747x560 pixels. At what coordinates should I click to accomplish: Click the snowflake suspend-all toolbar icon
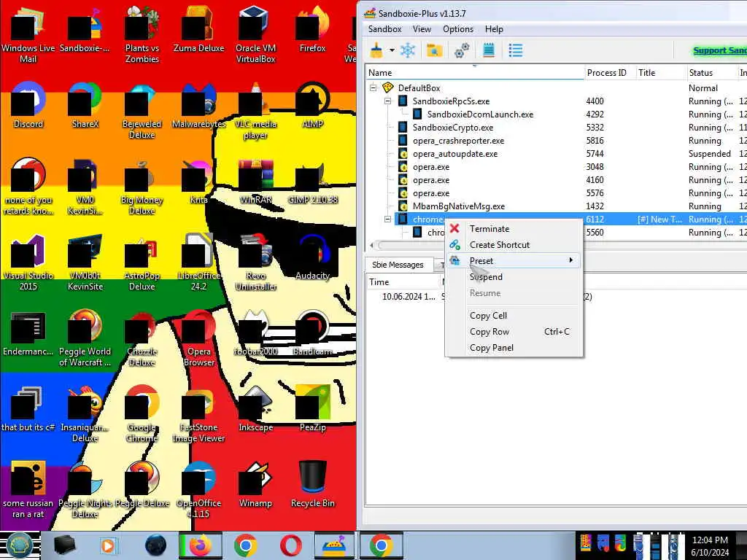click(x=408, y=50)
